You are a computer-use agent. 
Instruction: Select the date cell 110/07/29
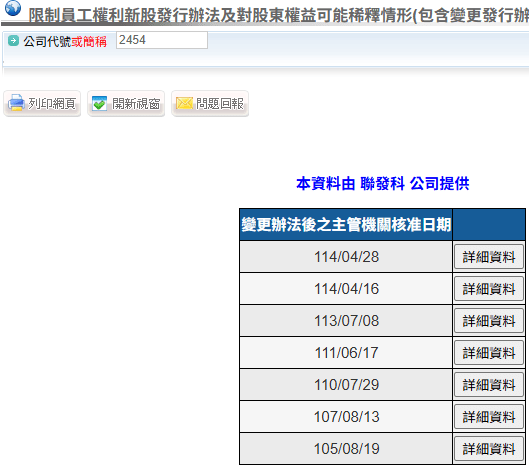[x=346, y=385]
